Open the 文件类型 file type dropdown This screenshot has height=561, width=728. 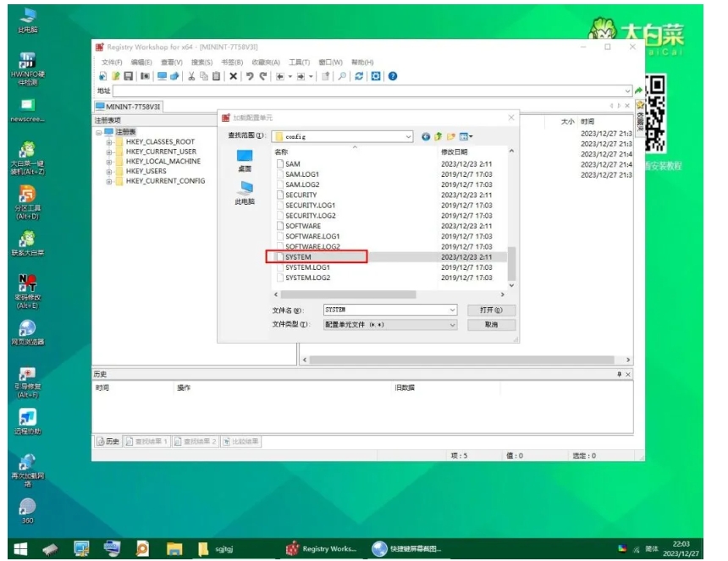point(452,325)
